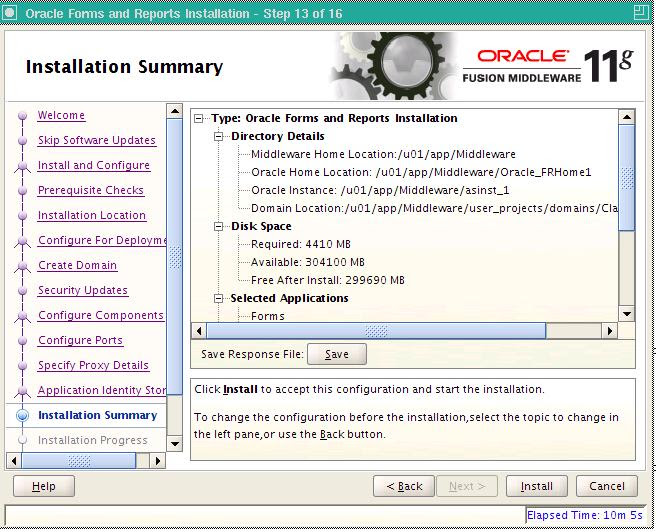656x532 pixels.
Task: Jump to Prerequisite Checks step
Action: pyautogui.click(x=91, y=190)
